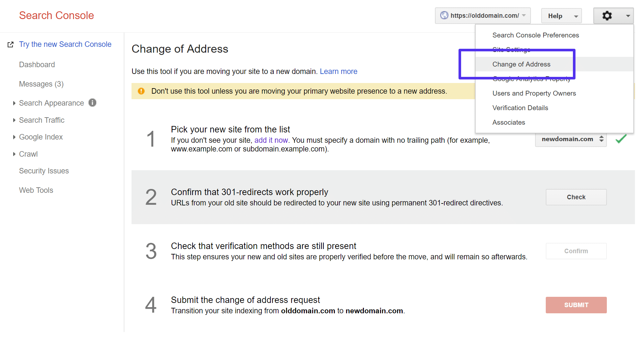Click the globe icon in the property selector

444,15
